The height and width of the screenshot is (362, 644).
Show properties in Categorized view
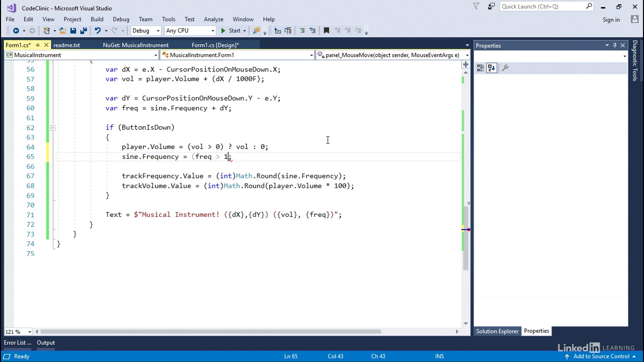[x=480, y=68]
